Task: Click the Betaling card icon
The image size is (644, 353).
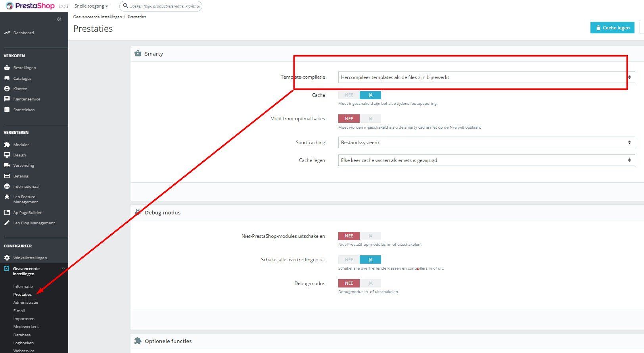Action: point(7,176)
